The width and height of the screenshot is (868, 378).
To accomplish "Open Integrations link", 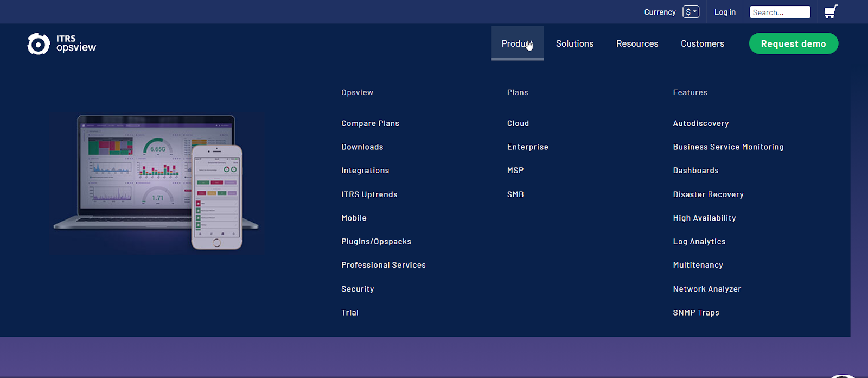I will (x=365, y=171).
